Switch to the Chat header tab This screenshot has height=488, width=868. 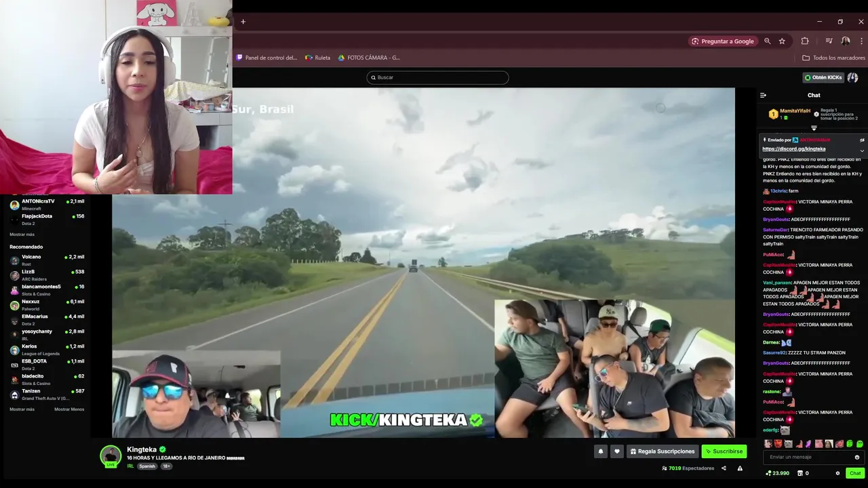click(814, 95)
